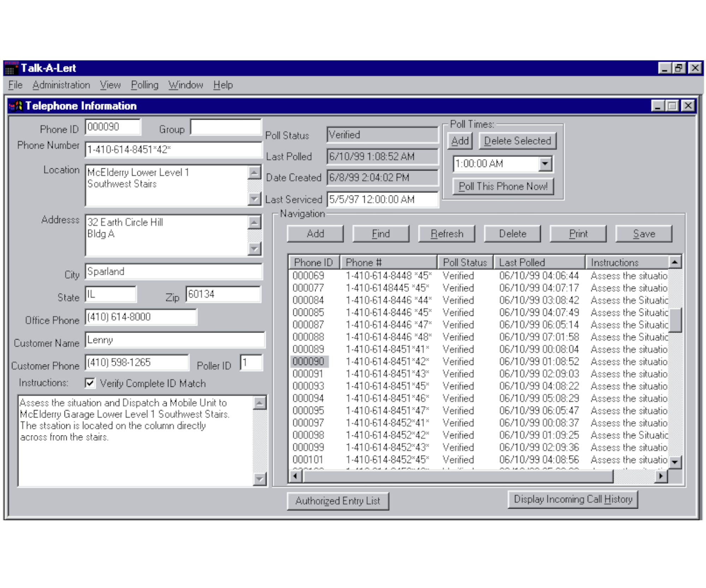706x588 pixels.
Task: Open the Authorized Entry List
Action: click(338, 501)
